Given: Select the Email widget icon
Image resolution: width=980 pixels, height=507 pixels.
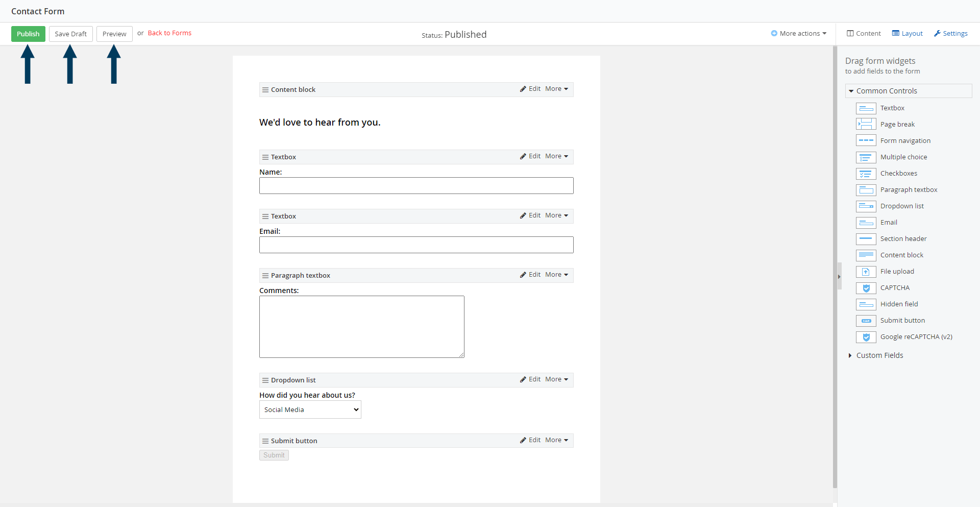Looking at the screenshot, I should pos(866,223).
